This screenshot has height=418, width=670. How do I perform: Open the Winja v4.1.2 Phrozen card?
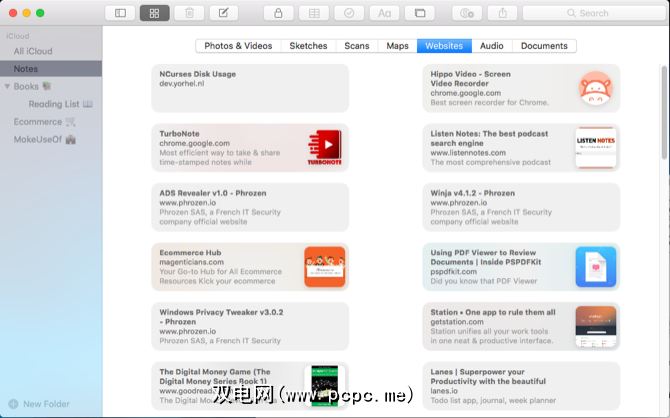521,207
